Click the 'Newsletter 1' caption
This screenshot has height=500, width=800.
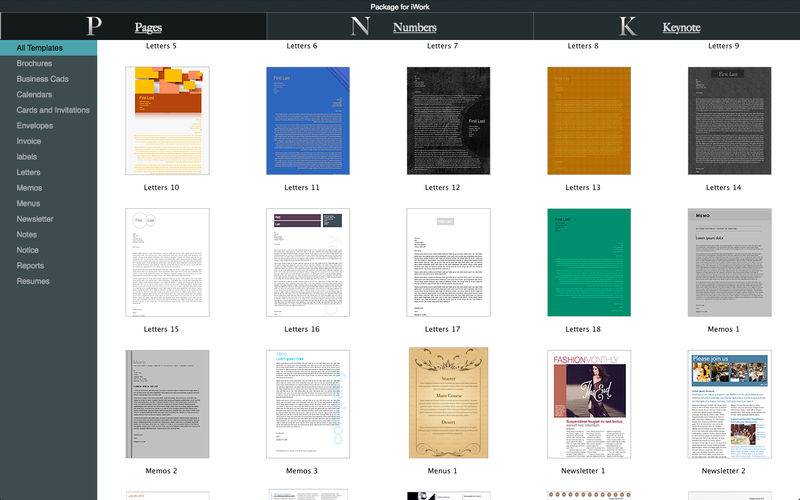pos(583,471)
